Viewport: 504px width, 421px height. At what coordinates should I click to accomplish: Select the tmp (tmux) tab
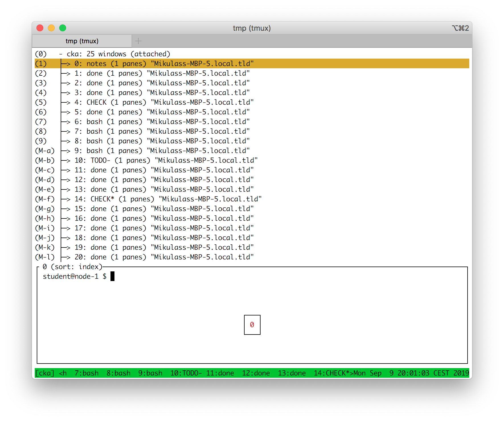point(82,41)
